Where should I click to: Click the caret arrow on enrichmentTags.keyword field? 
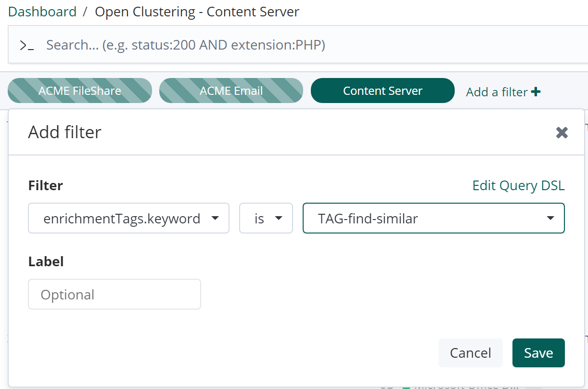pos(215,219)
